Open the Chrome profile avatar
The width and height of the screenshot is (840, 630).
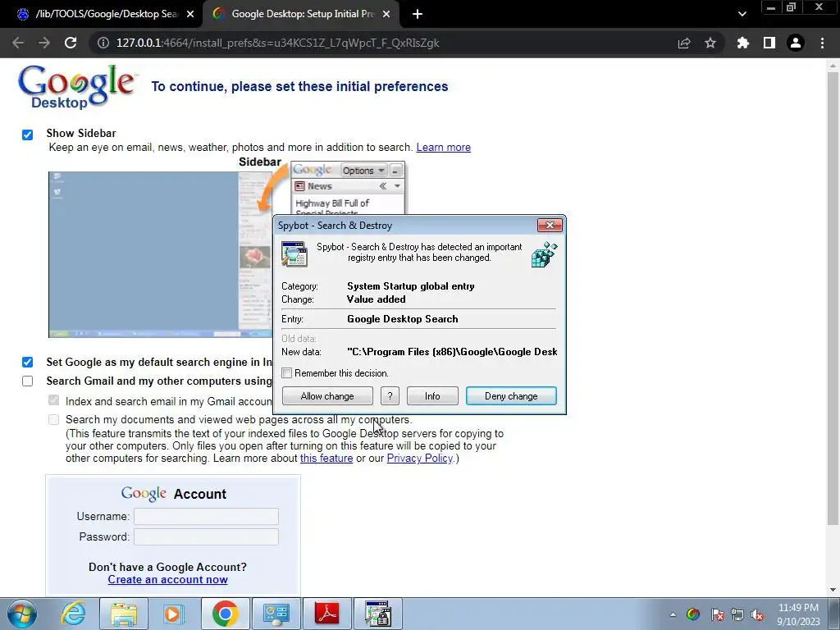[x=796, y=43]
